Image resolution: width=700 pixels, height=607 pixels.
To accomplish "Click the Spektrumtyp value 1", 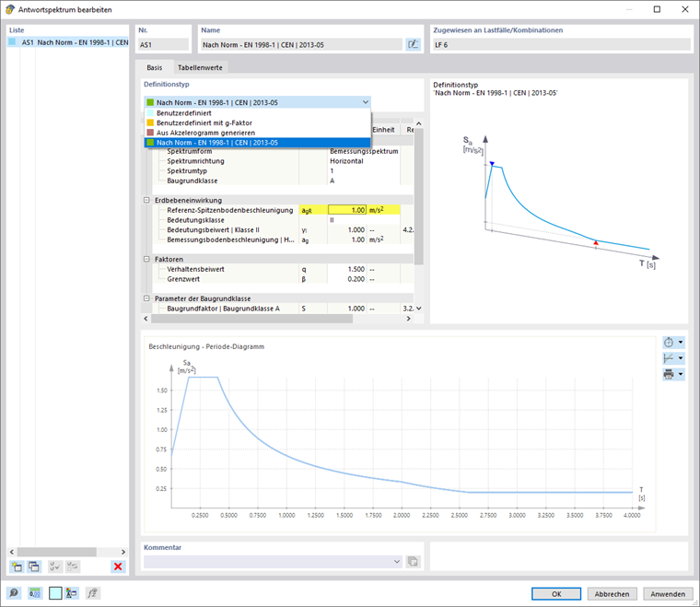I will pyautogui.click(x=364, y=171).
